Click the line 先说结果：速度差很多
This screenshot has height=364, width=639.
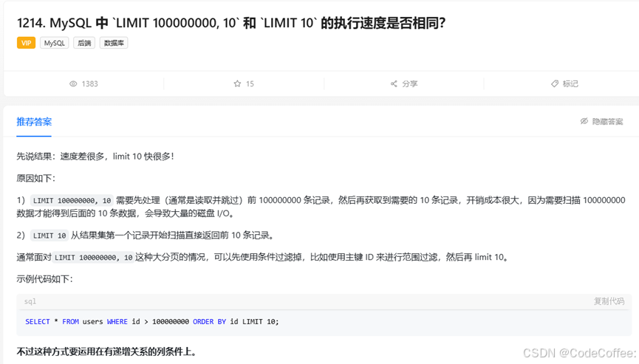(x=95, y=157)
